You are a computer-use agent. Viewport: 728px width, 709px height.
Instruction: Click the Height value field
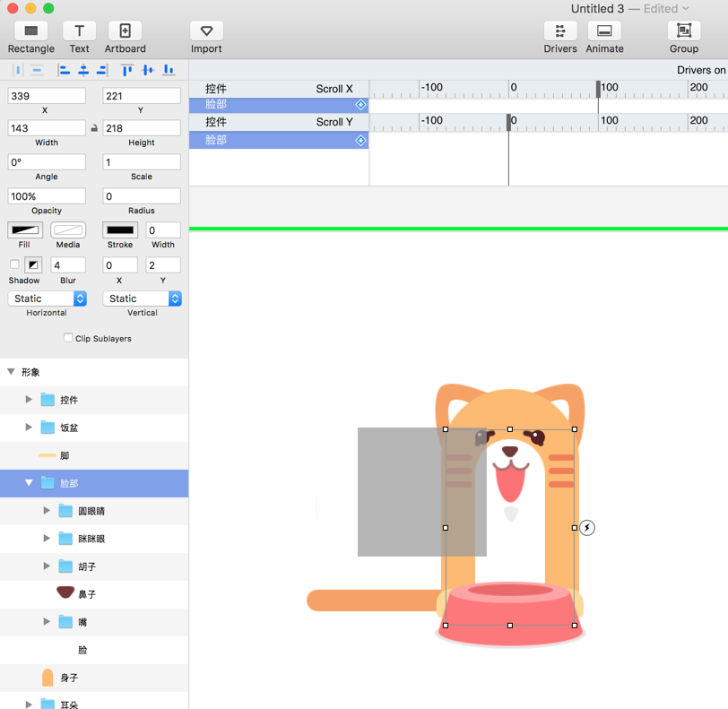[x=142, y=128]
